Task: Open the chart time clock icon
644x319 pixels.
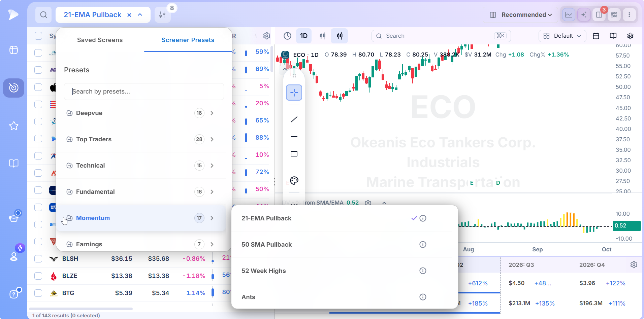Action: coord(287,36)
